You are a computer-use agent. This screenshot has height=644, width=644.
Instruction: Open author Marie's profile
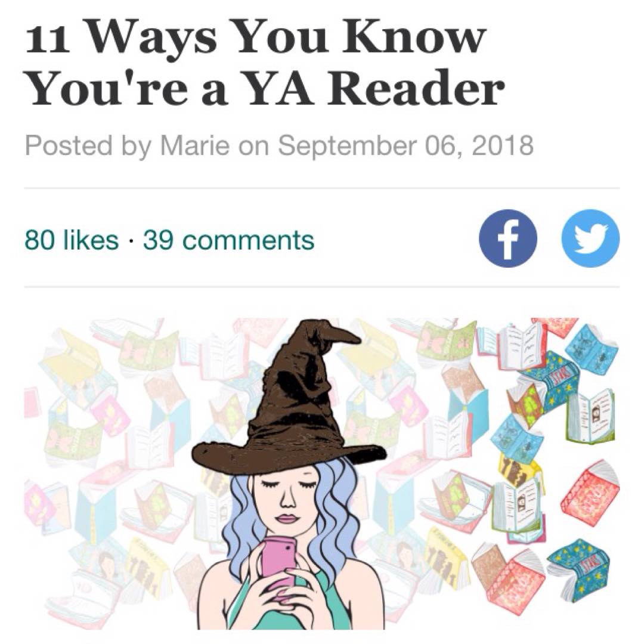195,145
